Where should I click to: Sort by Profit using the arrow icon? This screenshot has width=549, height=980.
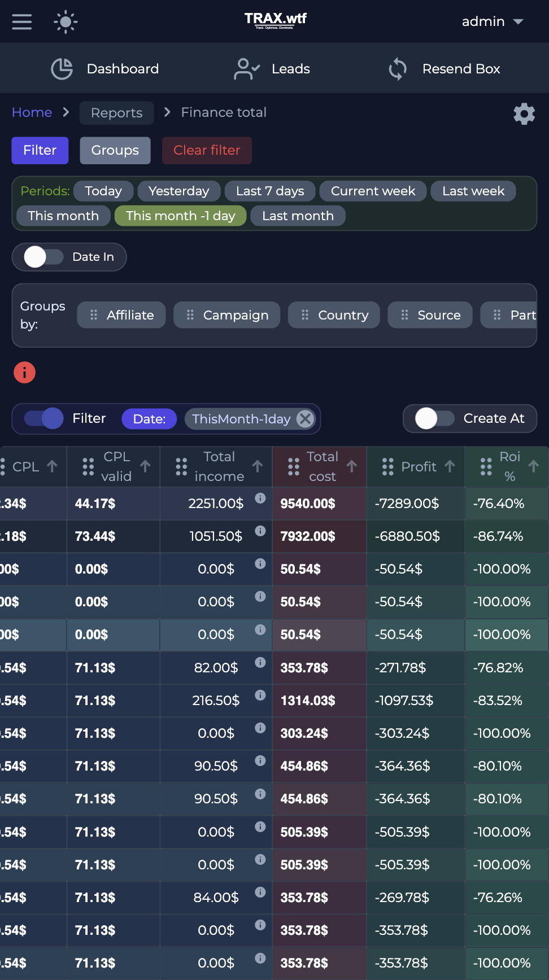coord(450,466)
